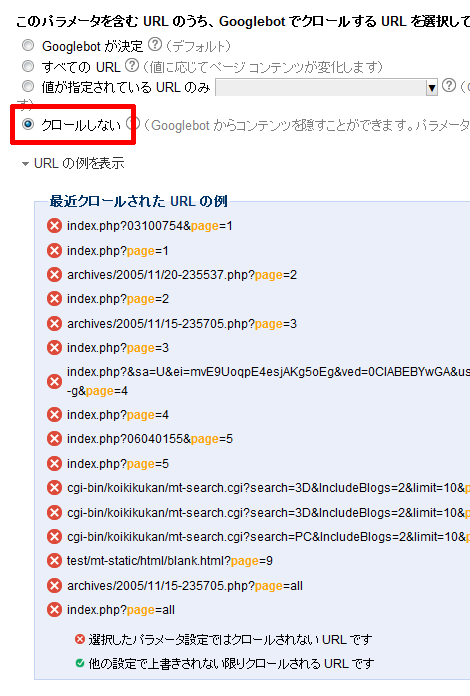
Task: Select the "Googlebot が決定" radio option
Action: (x=28, y=46)
